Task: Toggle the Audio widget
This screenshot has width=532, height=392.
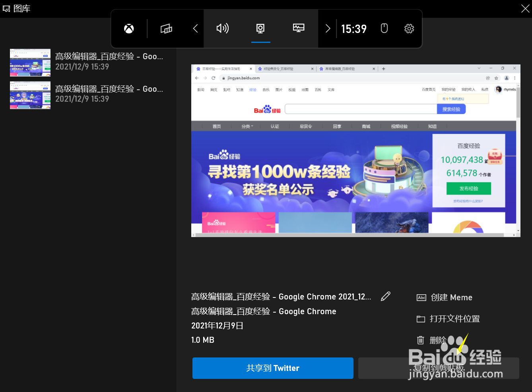Action: tap(223, 29)
